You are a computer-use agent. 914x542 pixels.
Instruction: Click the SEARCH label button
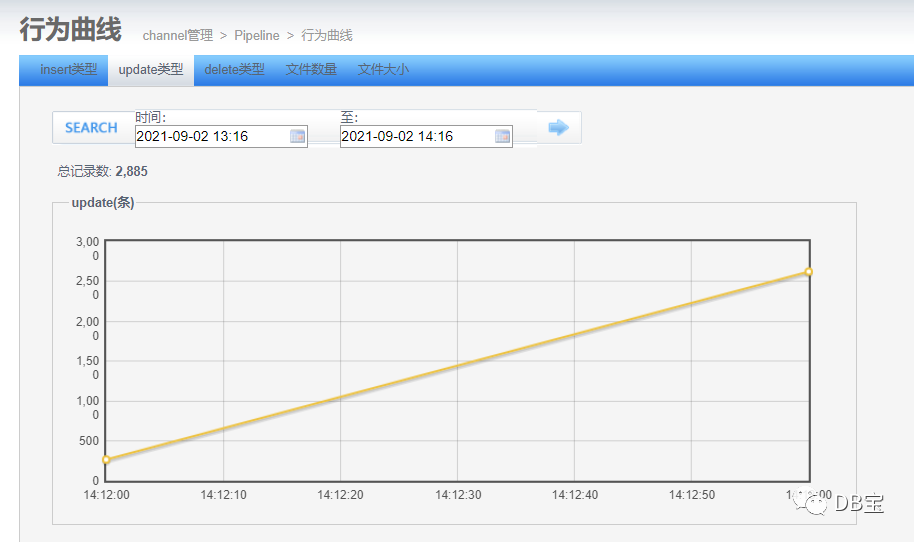tap(91, 128)
